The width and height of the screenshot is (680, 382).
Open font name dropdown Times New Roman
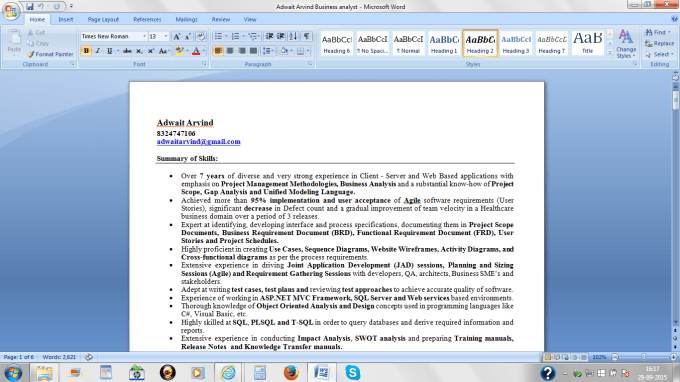(x=144, y=36)
